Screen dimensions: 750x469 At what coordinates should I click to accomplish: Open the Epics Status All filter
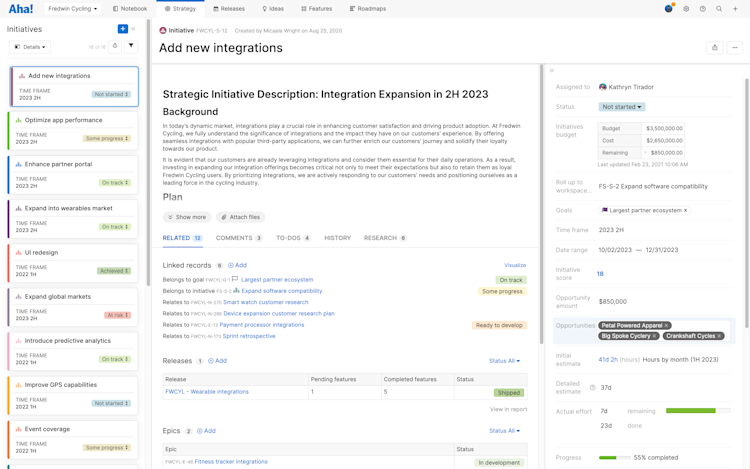(504, 431)
